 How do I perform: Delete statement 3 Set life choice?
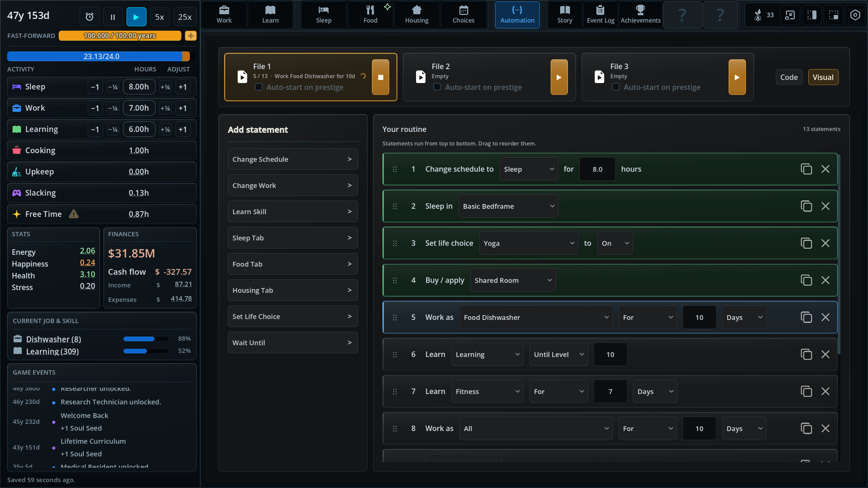pyautogui.click(x=825, y=243)
